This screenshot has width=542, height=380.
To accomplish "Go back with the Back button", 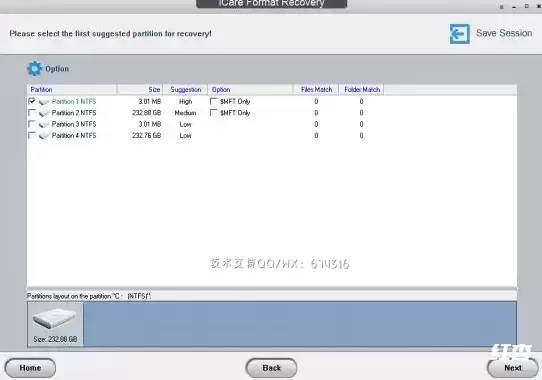I will tap(271, 368).
